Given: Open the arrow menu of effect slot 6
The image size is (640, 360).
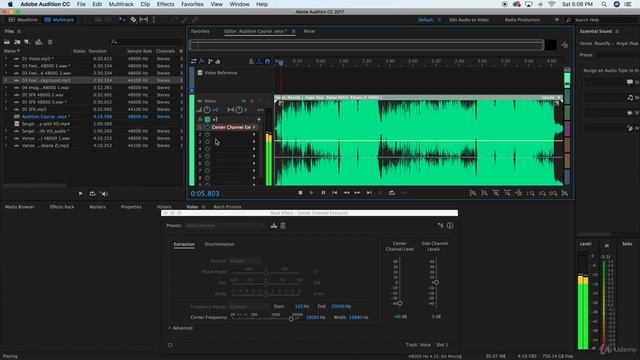Looking at the screenshot, I should tap(254, 163).
